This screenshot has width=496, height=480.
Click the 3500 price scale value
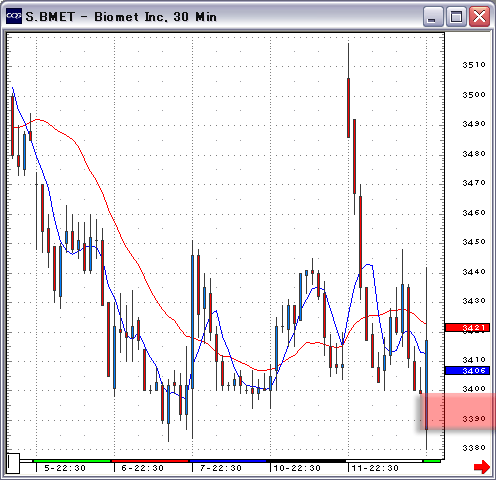pyautogui.click(x=474, y=95)
